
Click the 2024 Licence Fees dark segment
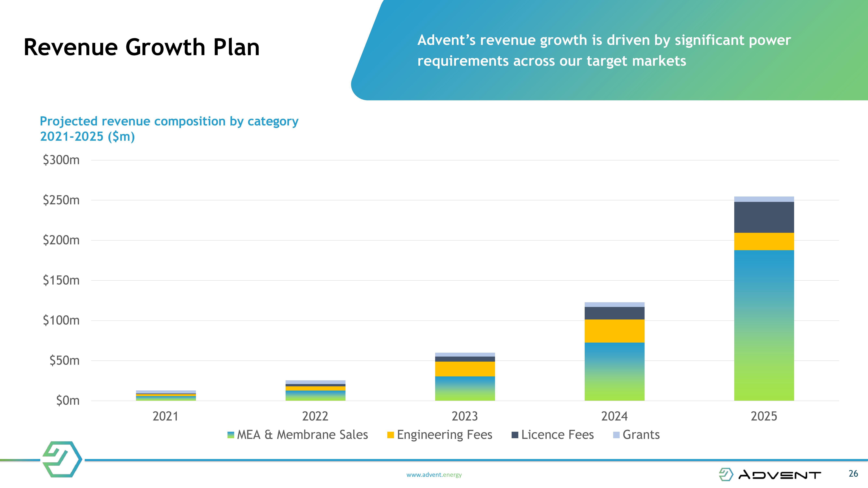[x=614, y=313]
